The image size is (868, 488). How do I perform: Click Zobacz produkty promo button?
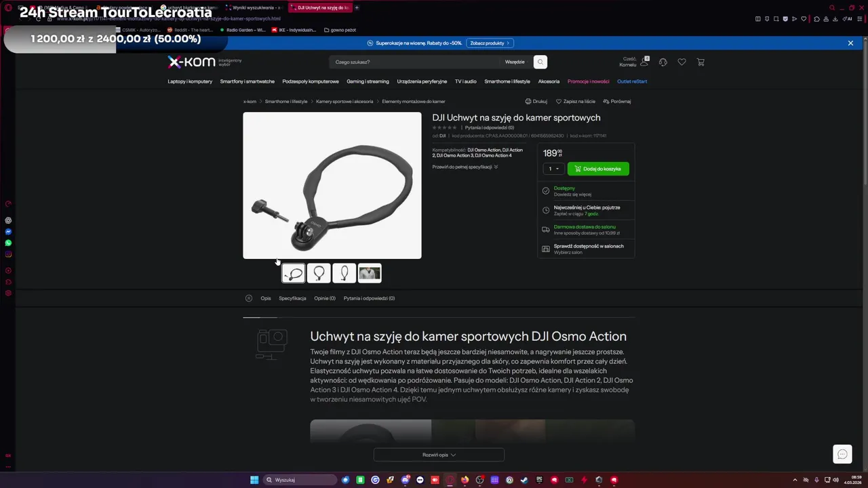[490, 43]
